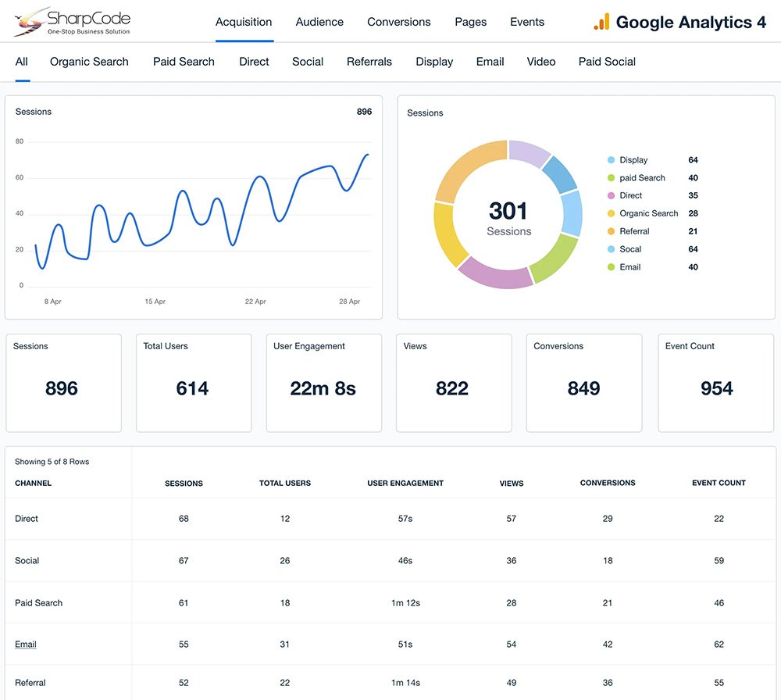Click the SharpCode logo
This screenshot has width=781, height=700.
point(72,22)
